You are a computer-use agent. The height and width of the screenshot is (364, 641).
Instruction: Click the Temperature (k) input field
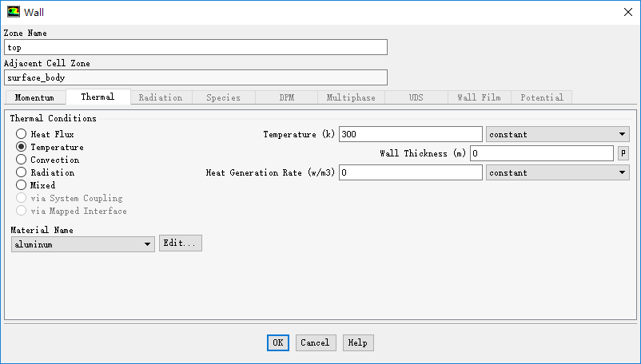click(410, 134)
